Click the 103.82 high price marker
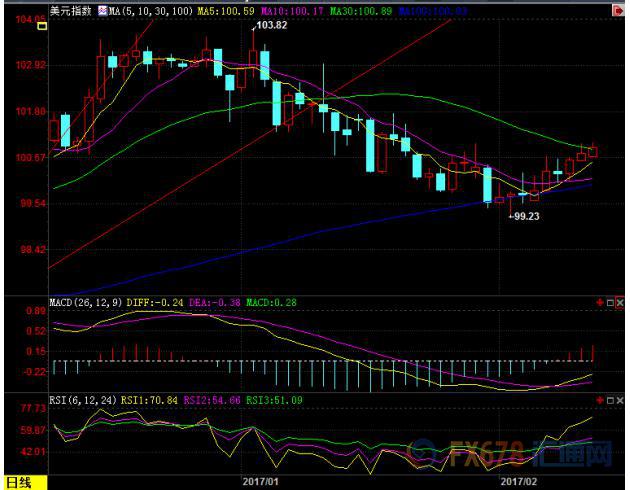The image size is (630, 490). 272,24
